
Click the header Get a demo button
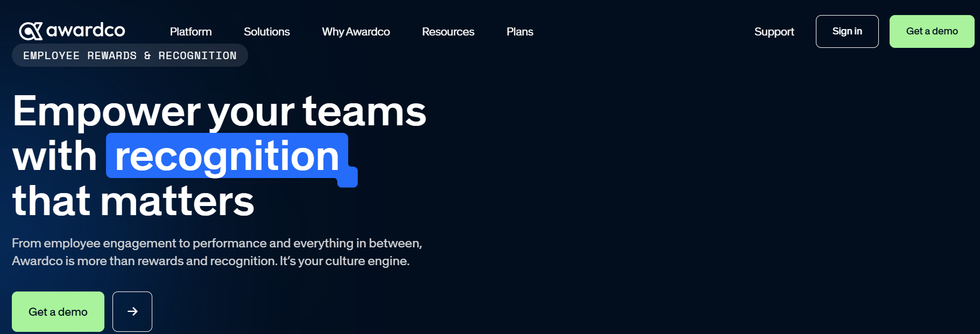pyautogui.click(x=932, y=31)
